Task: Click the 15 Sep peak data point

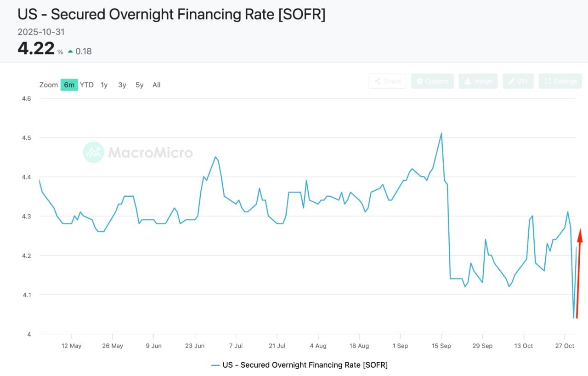Action: click(441, 133)
